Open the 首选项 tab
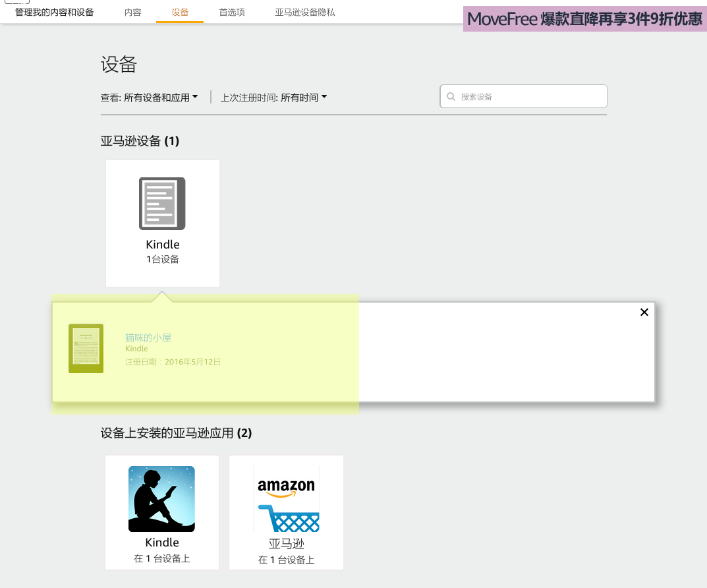Screen dimensions: 707x588 click(232, 13)
